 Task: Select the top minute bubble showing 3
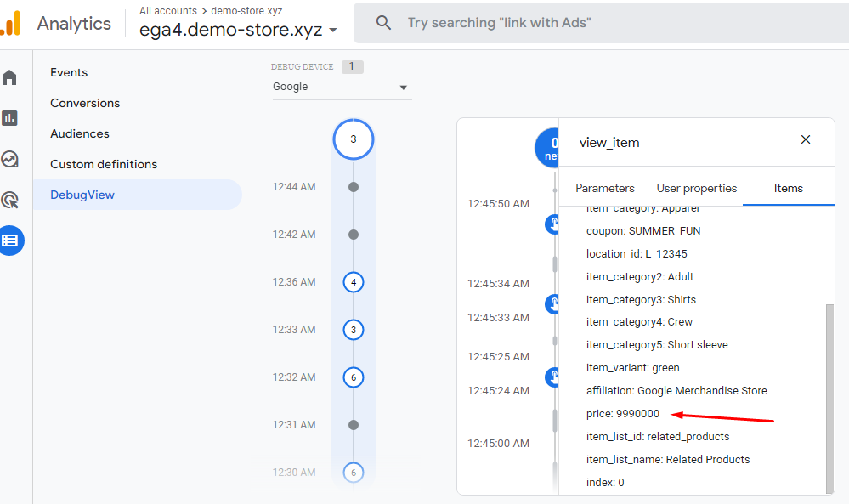354,139
